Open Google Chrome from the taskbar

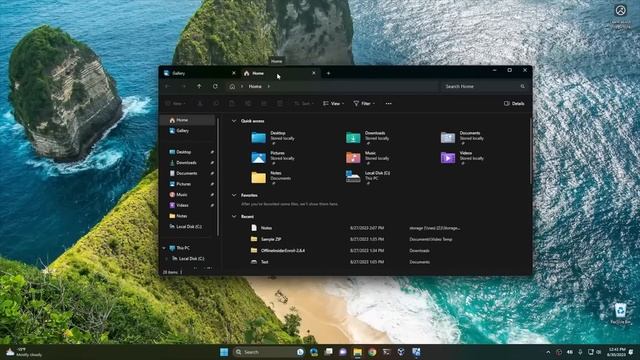[372, 352]
